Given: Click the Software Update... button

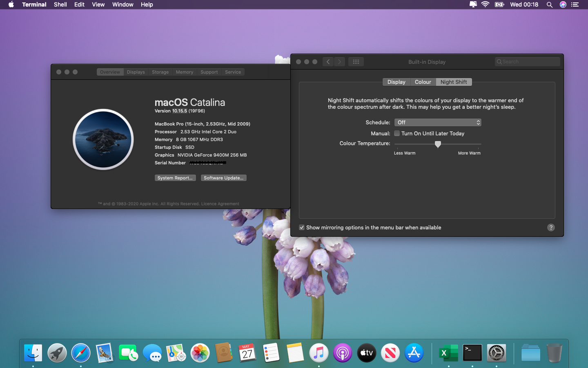Looking at the screenshot, I should pyautogui.click(x=224, y=178).
